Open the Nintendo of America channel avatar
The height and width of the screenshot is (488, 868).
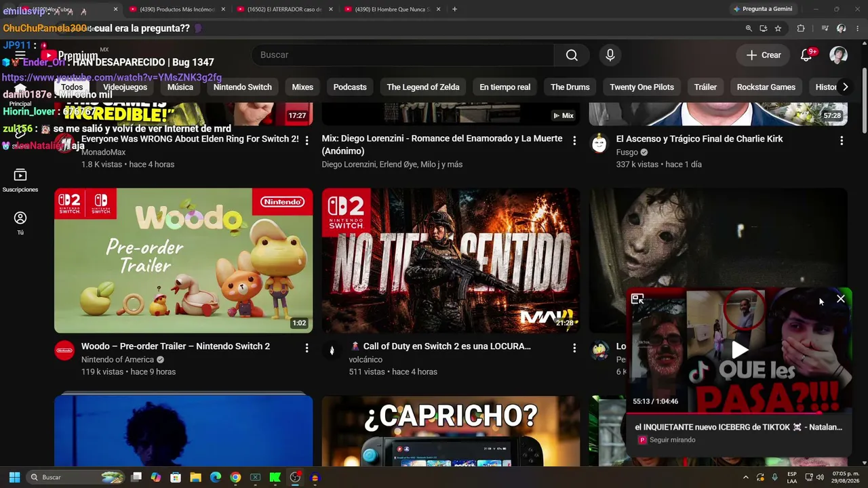64,350
